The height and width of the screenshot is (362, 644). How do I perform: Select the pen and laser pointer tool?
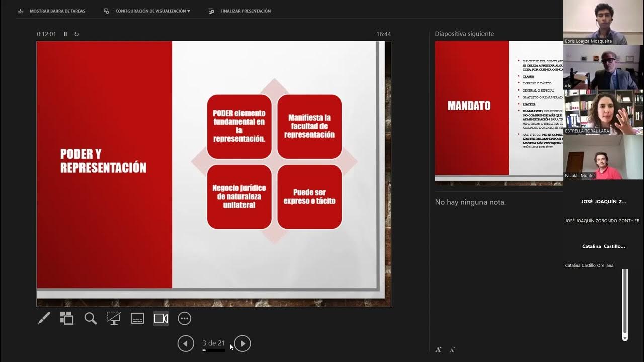[44, 318]
